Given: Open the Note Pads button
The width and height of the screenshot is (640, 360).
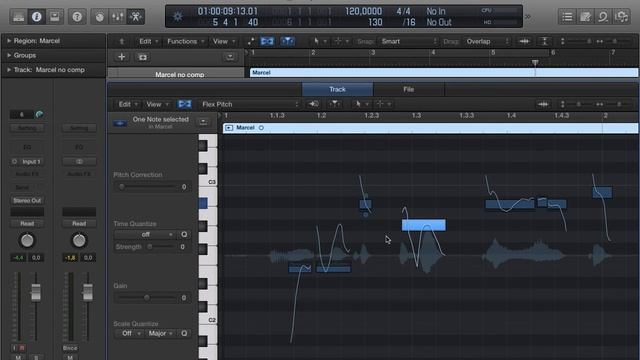Looking at the screenshot, I should click(x=585, y=17).
